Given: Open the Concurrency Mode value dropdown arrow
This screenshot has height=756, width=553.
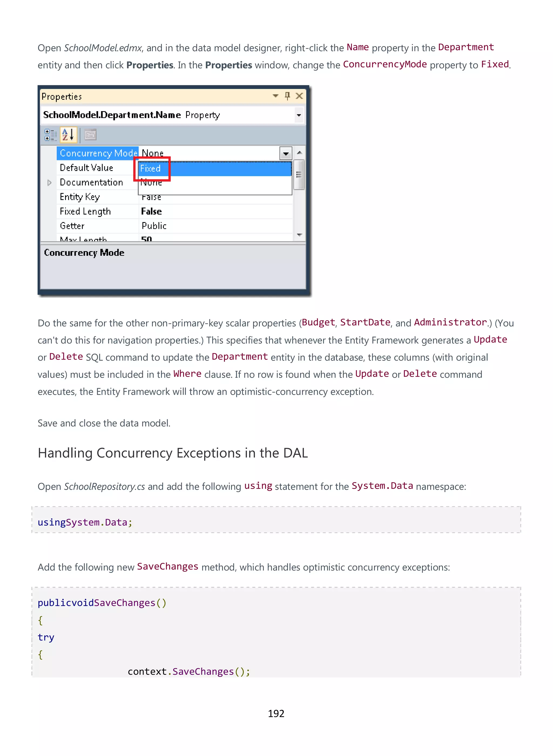Looking at the screenshot, I should (285, 154).
